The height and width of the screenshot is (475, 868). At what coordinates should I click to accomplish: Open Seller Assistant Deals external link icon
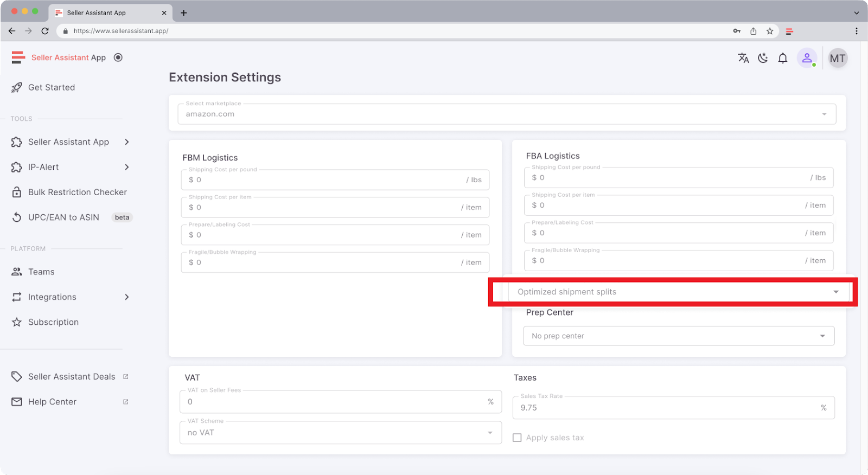click(x=126, y=376)
